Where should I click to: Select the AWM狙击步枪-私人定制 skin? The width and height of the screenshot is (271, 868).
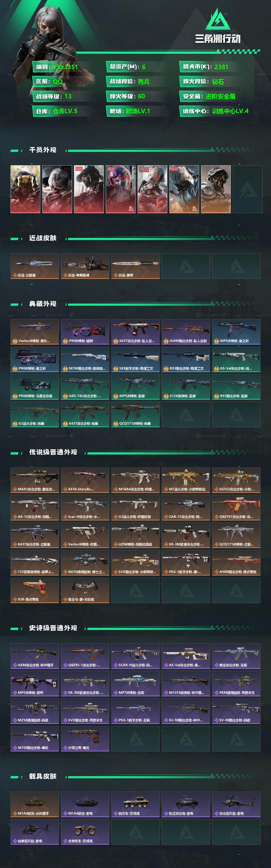186,332
